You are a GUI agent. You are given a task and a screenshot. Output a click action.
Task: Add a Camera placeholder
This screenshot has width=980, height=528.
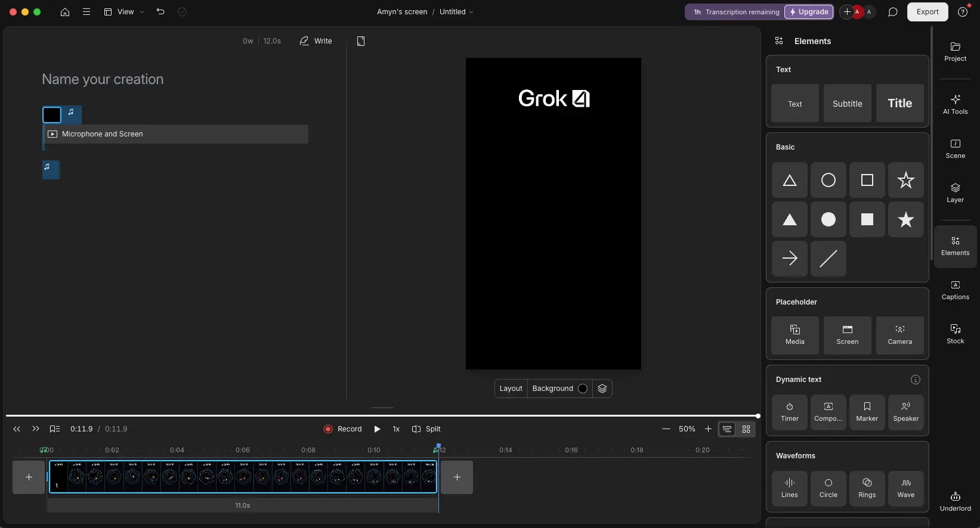(900, 336)
